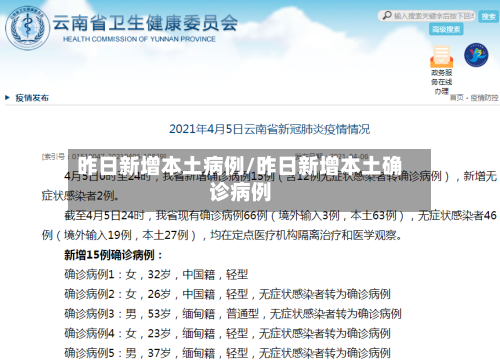Select row 确诊病例3：男，53岁
Viewport: 500px width, 361px height.
tap(233, 313)
